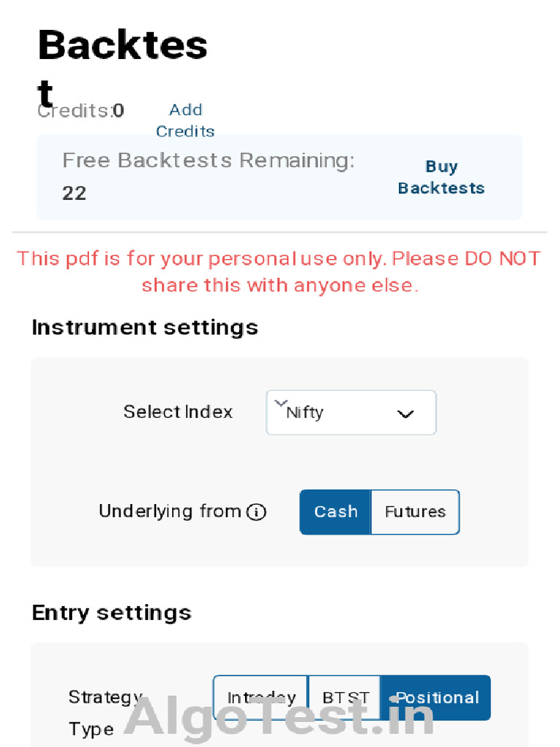Click the chevron arrow in Nifty dropdown
The image size is (560, 747).
[405, 414]
